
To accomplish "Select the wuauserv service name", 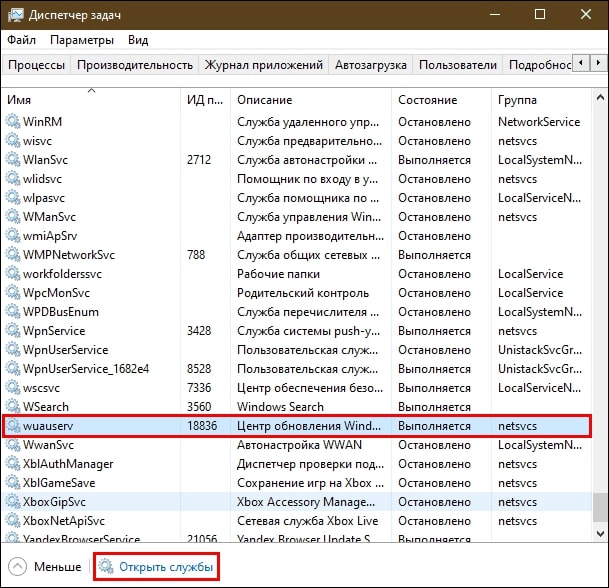I will tap(48, 426).
